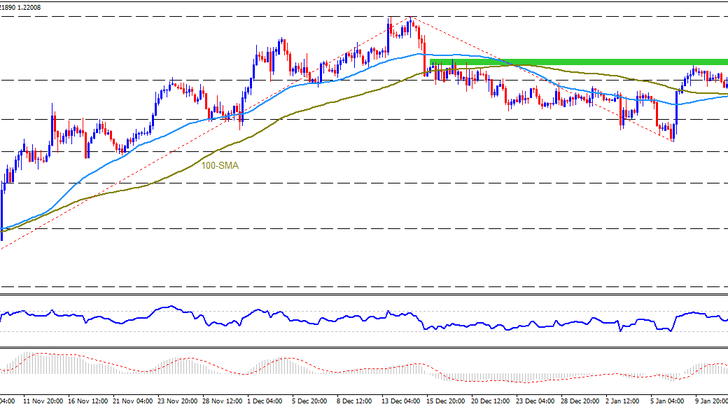Click the 1.22008 price readout at top
Viewport: 728px width, 409px height.
[30, 7]
